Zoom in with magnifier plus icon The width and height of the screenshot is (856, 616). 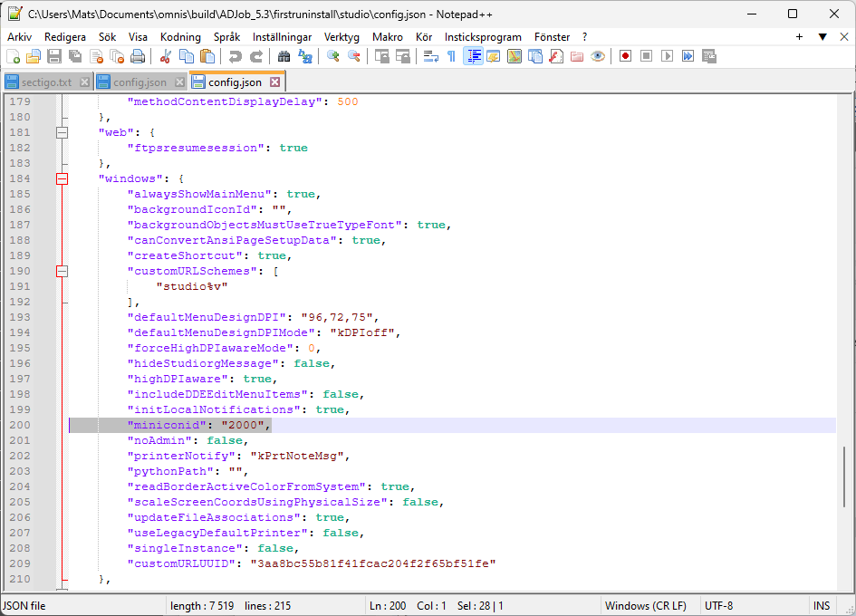point(333,56)
